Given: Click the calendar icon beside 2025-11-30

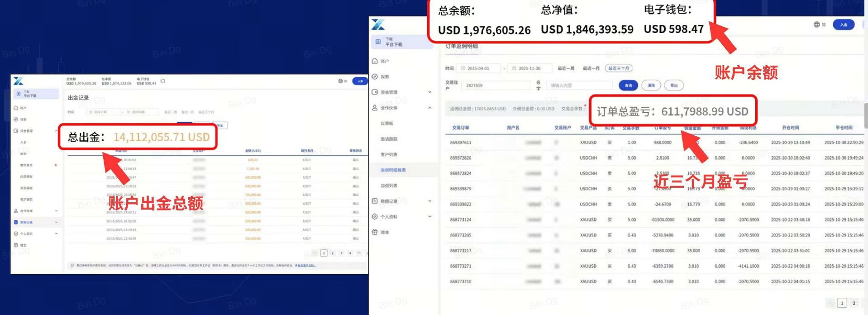Looking at the screenshot, I should tap(514, 68).
